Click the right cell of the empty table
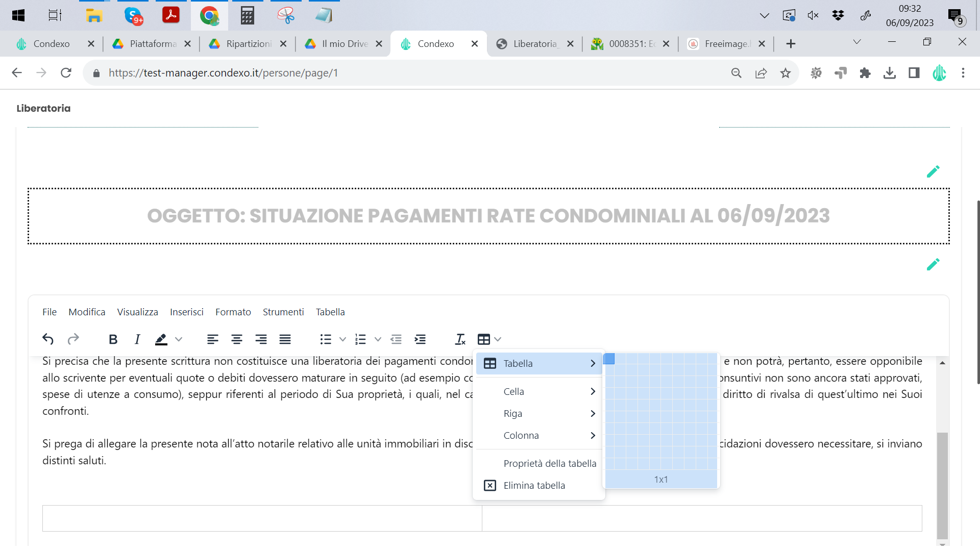 [x=702, y=518]
